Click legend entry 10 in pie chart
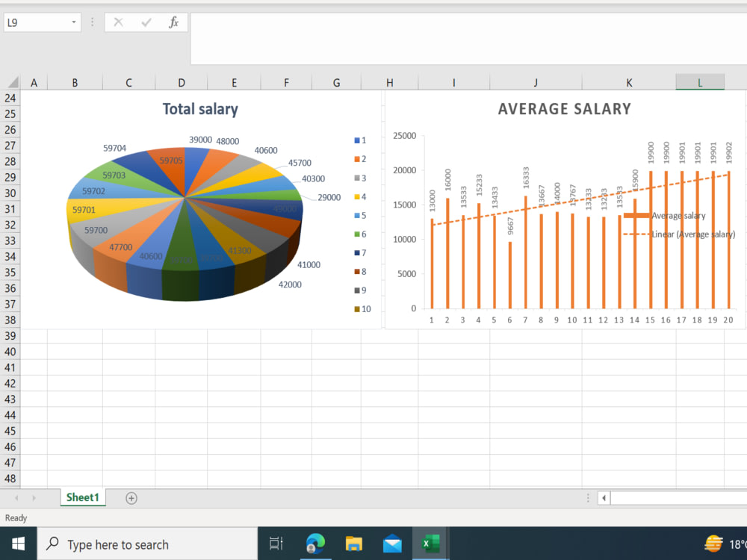 362,309
